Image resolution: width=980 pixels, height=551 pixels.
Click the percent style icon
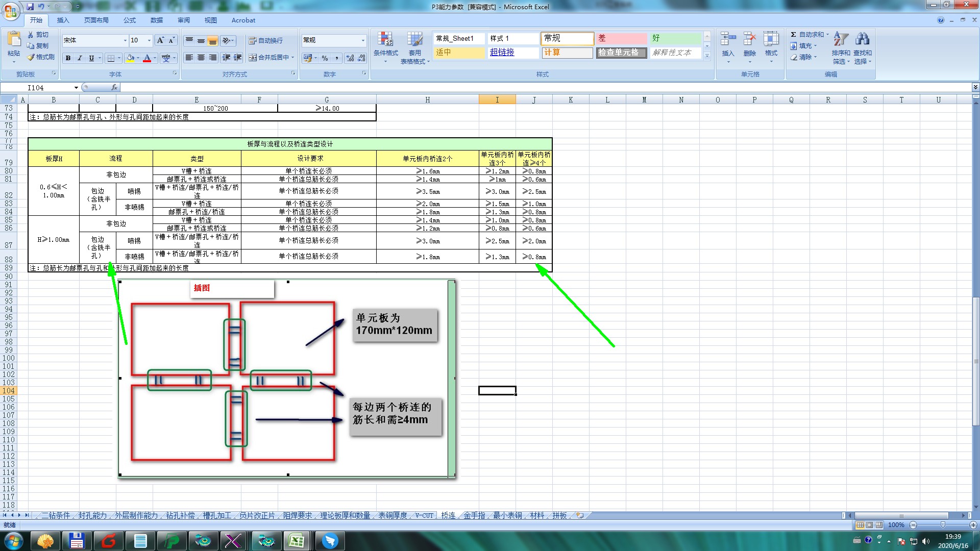click(325, 58)
